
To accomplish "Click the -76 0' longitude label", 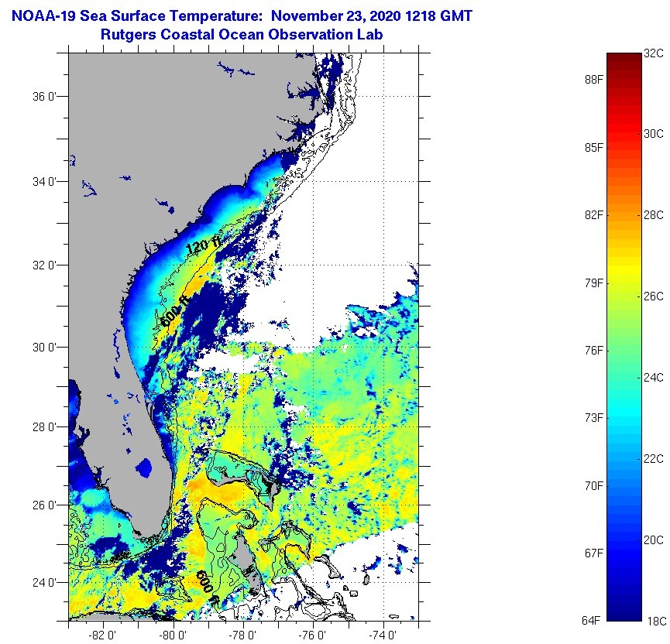I will [313, 635].
